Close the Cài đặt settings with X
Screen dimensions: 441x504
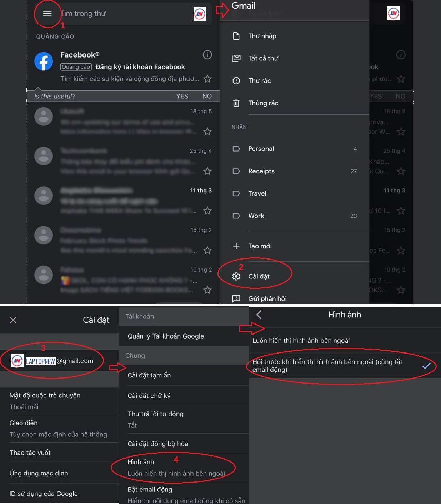(x=13, y=320)
